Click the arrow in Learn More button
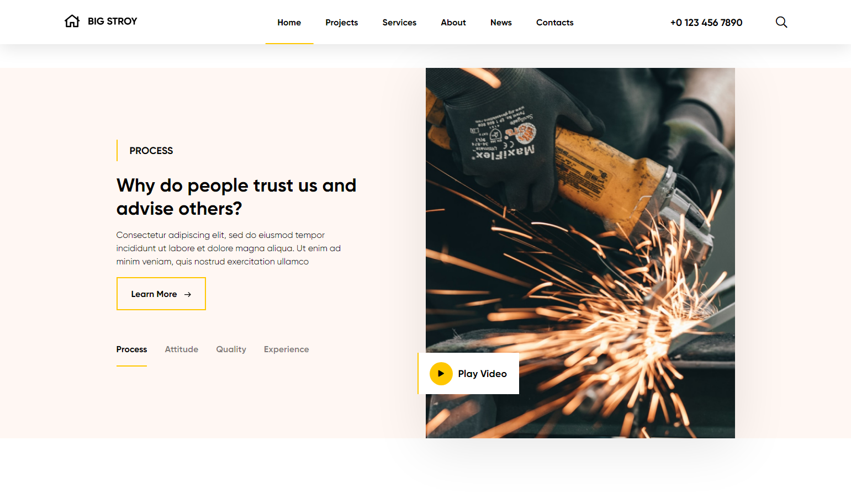 point(188,294)
